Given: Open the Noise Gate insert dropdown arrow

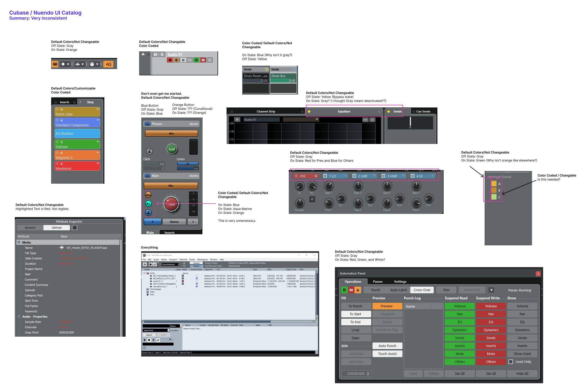Looking at the screenshot, I should (x=98, y=109).
